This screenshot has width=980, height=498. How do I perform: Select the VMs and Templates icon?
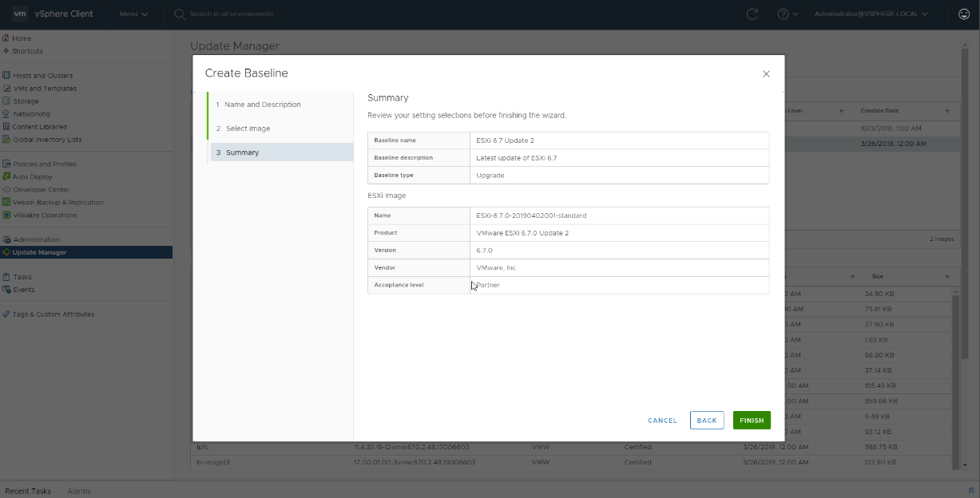coord(6,89)
